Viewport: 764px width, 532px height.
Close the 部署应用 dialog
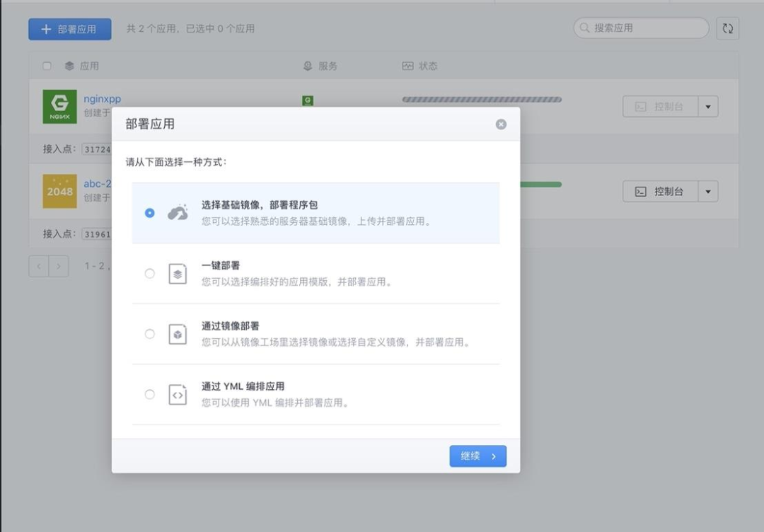click(x=501, y=125)
